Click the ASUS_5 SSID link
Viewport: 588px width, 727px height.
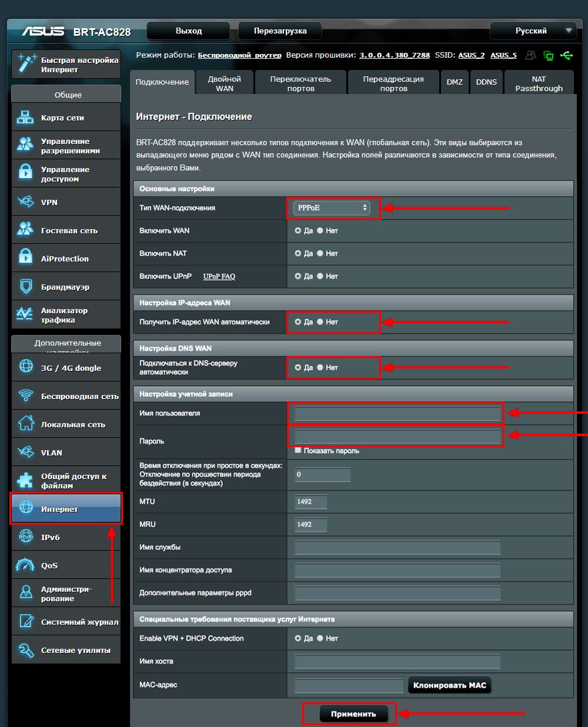tap(503, 55)
